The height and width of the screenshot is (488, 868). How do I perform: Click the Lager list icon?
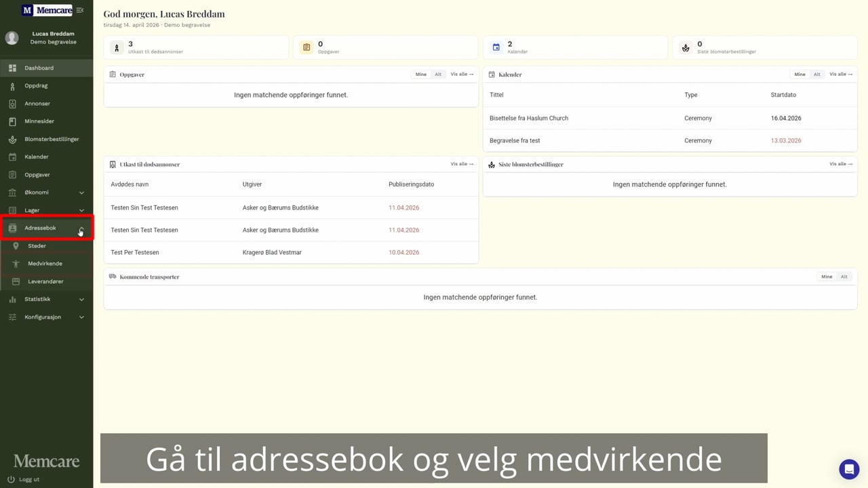(x=12, y=210)
